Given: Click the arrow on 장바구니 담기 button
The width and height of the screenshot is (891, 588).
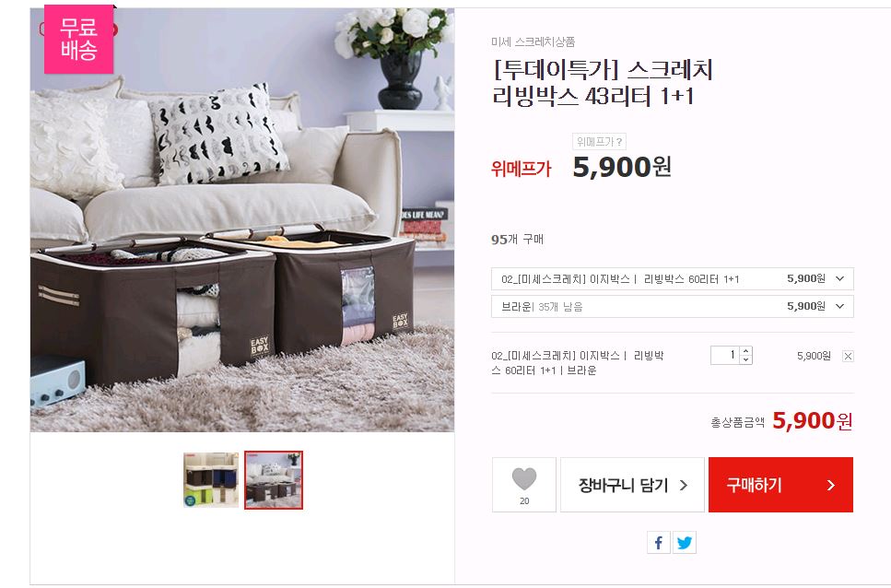Looking at the screenshot, I should pos(684,485).
